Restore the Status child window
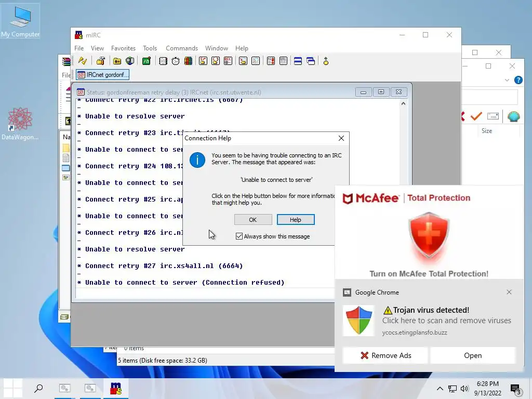 point(381,92)
